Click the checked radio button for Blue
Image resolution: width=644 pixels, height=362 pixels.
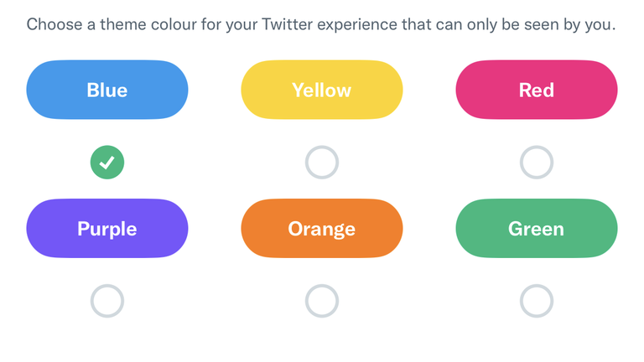107,163
